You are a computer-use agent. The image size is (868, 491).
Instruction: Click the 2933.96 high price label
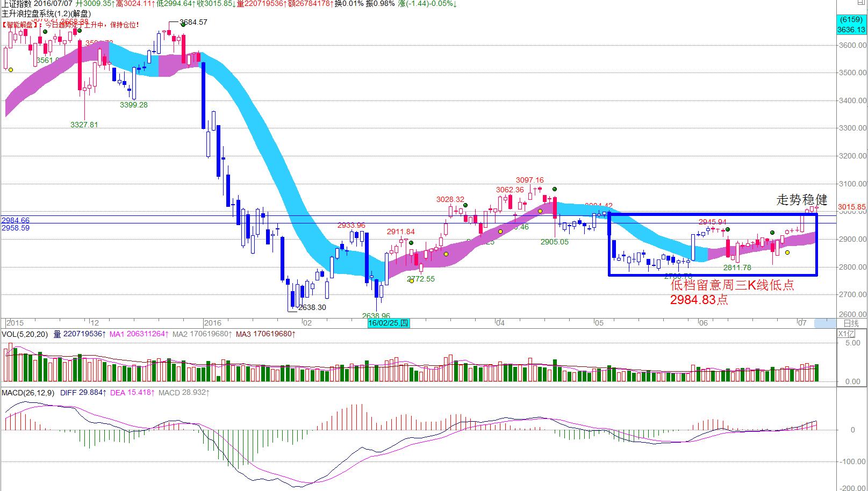pos(351,225)
